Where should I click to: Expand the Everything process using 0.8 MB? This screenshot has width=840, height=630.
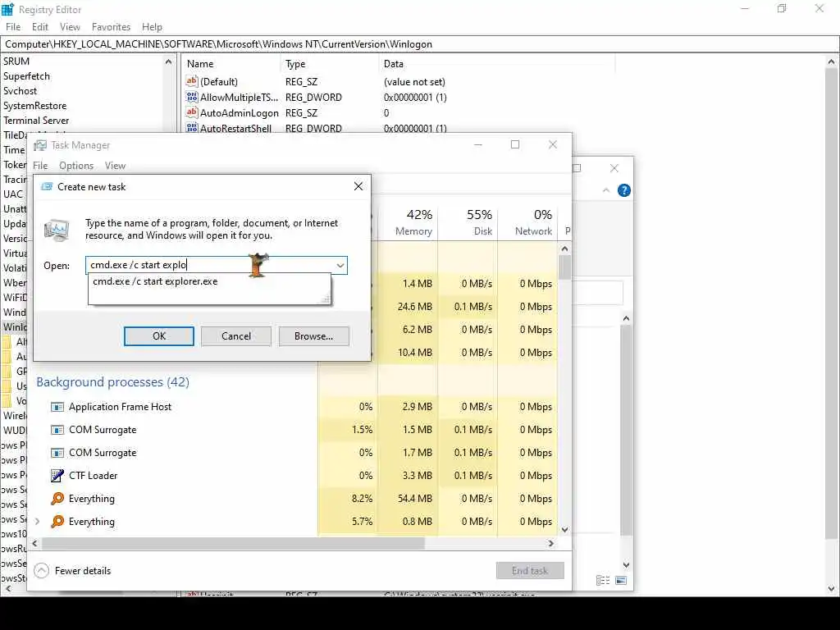pyautogui.click(x=37, y=521)
